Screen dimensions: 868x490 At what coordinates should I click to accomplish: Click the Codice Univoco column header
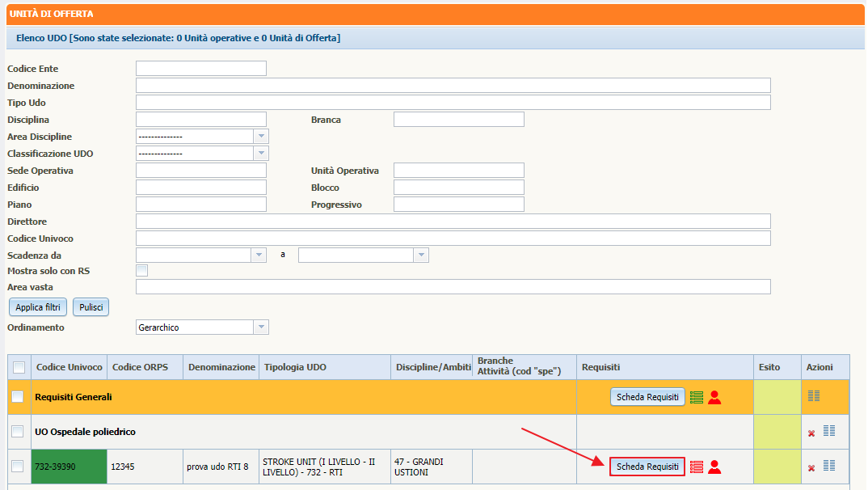[x=70, y=367]
